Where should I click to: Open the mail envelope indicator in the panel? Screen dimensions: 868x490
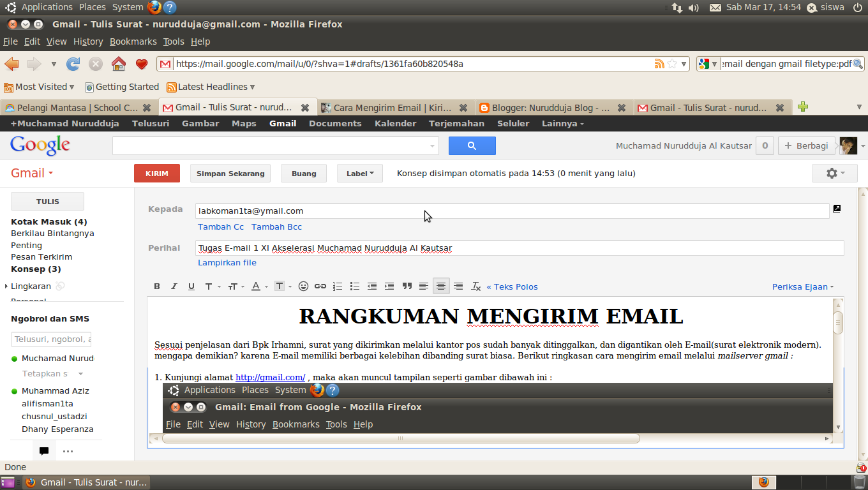tap(715, 8)
